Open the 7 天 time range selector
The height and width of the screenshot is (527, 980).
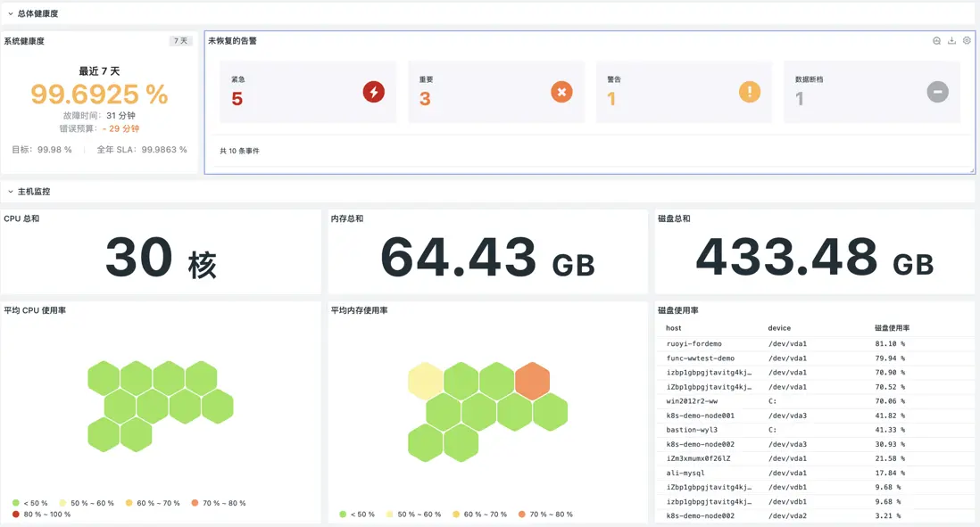180,41
